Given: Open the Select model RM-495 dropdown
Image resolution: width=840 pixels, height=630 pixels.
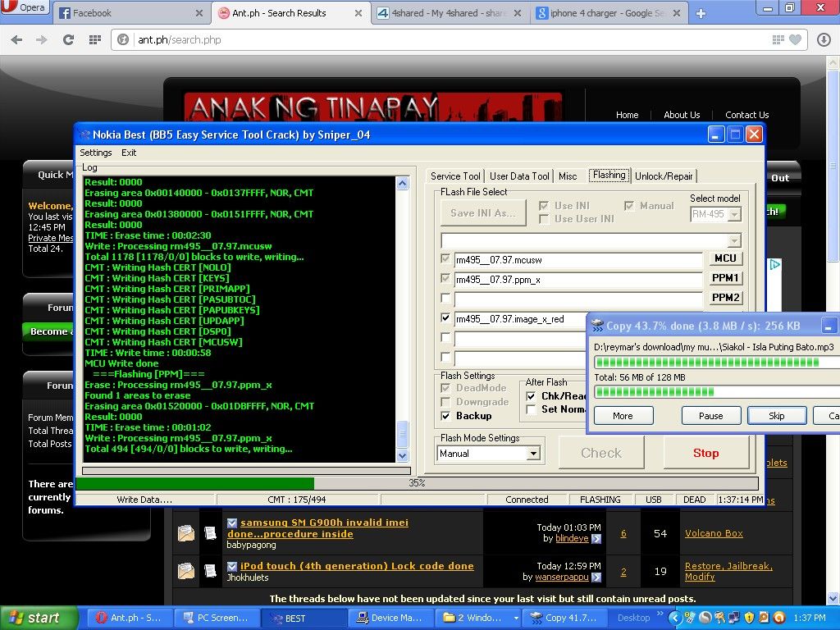Looking at the screenshot, I should [733, 214].
